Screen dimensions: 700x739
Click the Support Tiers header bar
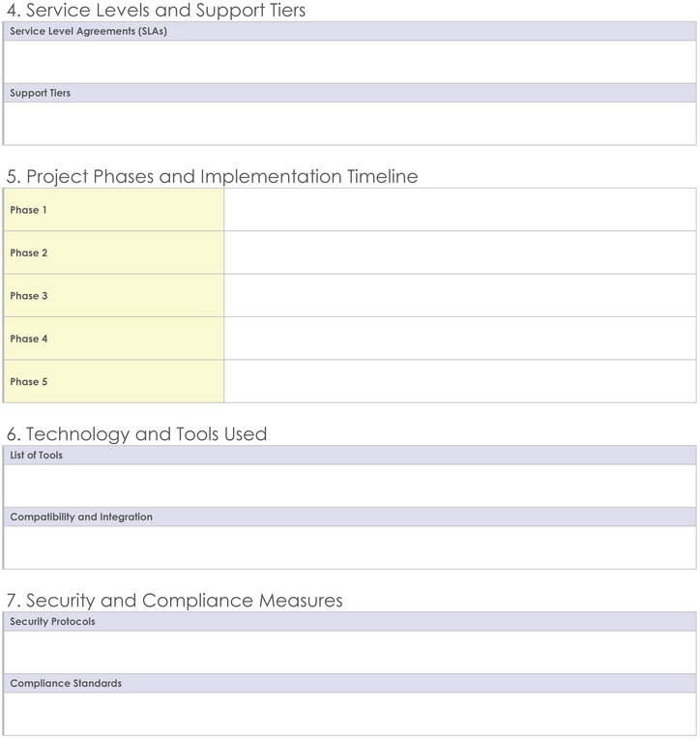pos(350,93)
